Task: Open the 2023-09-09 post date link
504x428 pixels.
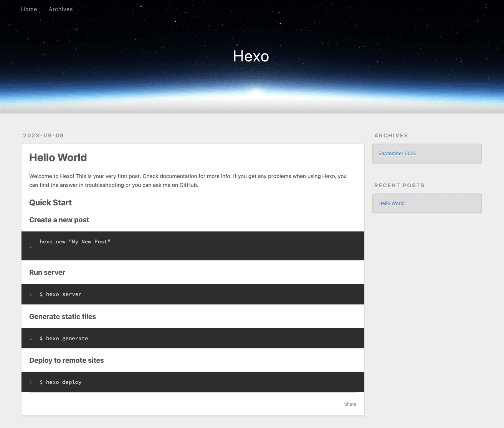Action: [43, 136]
